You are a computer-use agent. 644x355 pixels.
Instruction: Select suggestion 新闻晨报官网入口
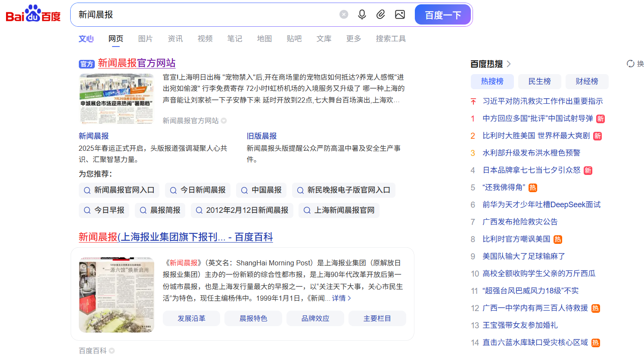point(119,190)
